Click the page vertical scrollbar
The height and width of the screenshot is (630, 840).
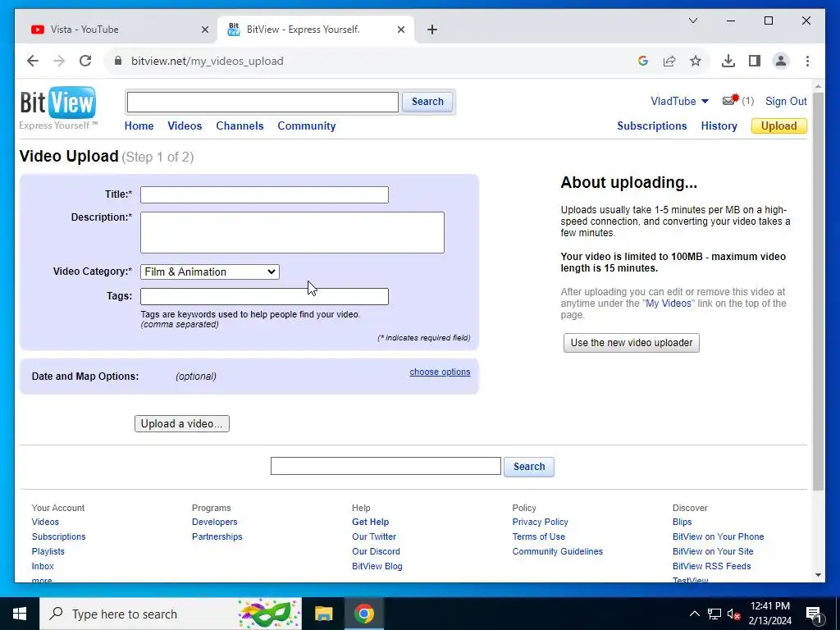point(818,292)
